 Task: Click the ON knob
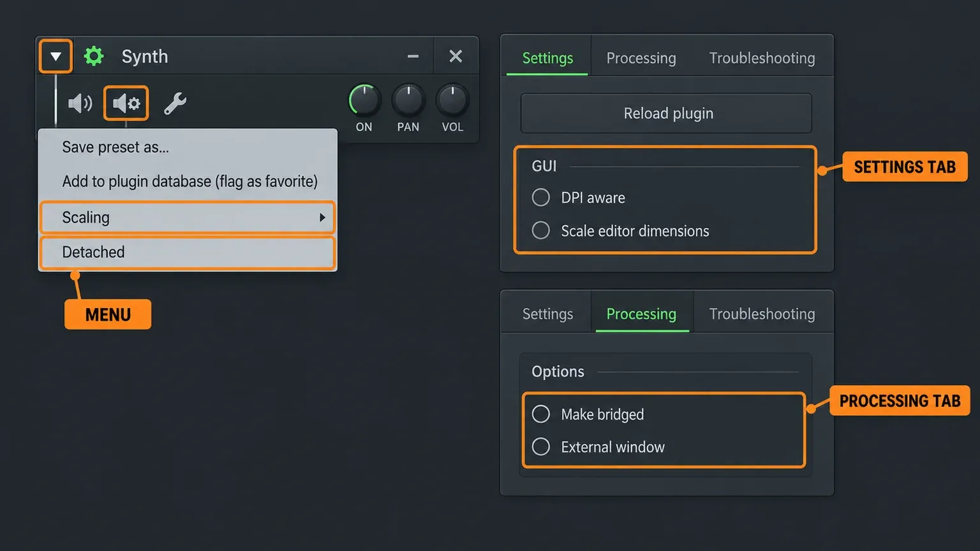[364, 100]
